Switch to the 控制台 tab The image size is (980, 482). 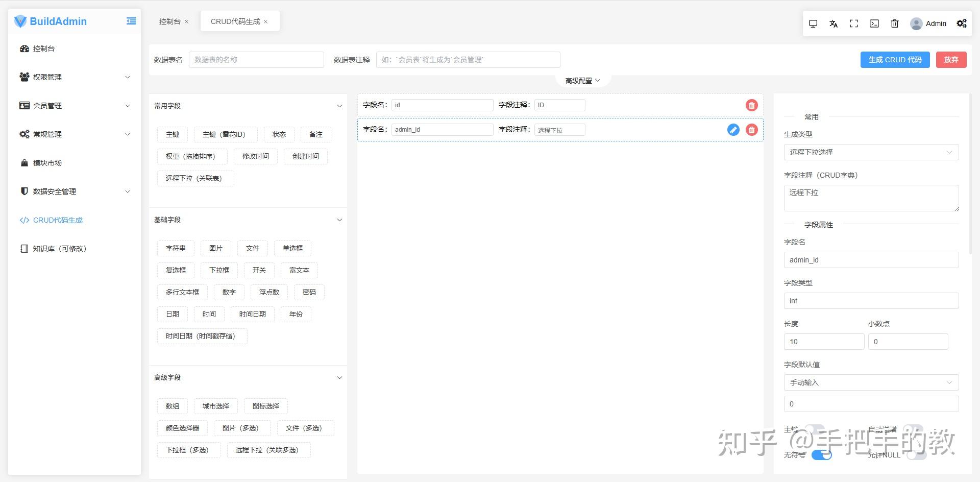[169, 21]
